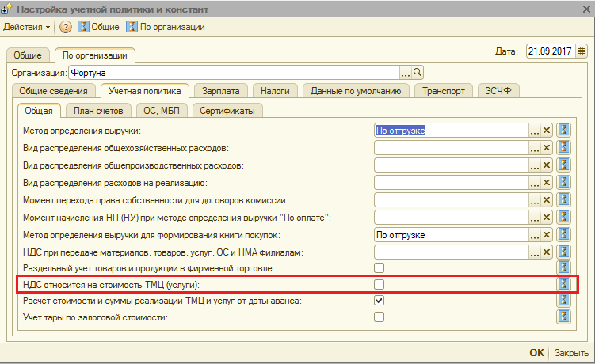Click history icon for НДС относится на стоимость ТМЦ
This screenshot has width=595, height=364.
coord(564,284)
